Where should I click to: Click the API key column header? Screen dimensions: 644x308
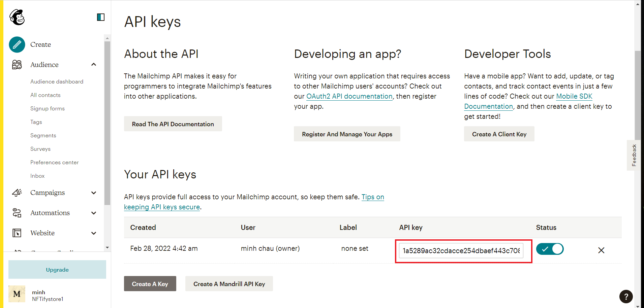click(411, 228)
